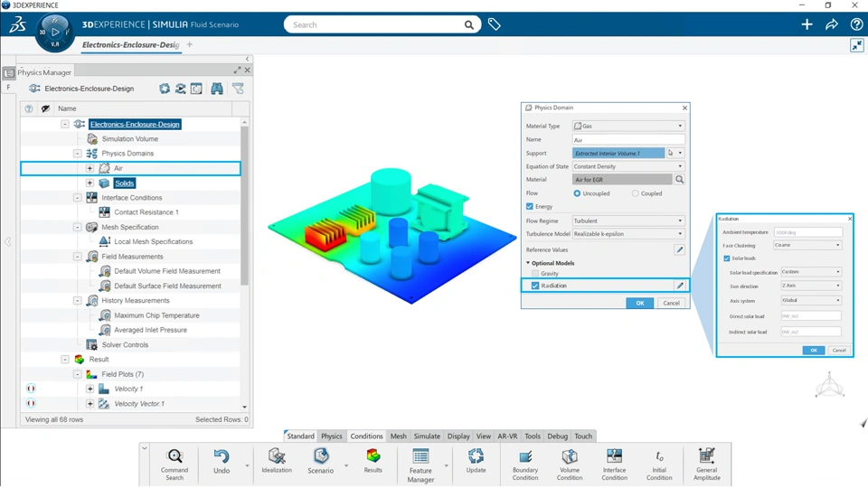
Task: Select the Uncoupled flow option
Action: tap(577, 193)
